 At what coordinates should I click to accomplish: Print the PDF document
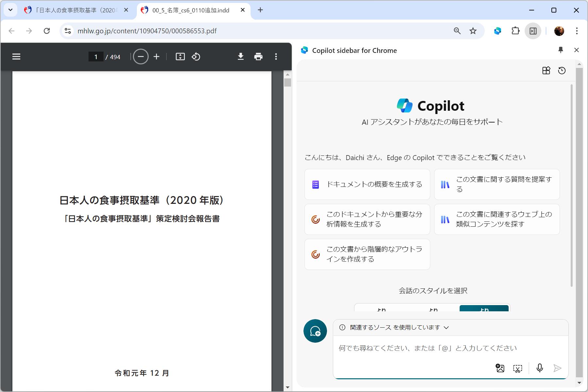(x=258, y=57)
